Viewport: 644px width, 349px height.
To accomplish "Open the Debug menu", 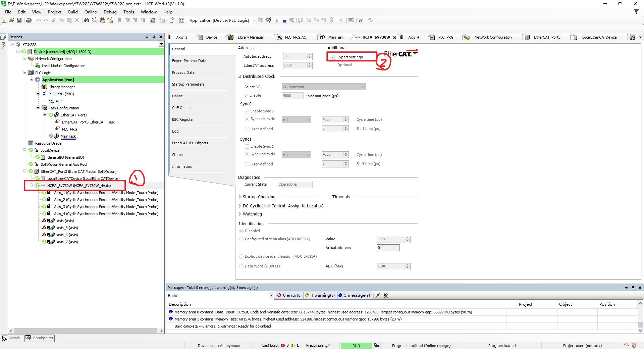I will tap(110, 12).
